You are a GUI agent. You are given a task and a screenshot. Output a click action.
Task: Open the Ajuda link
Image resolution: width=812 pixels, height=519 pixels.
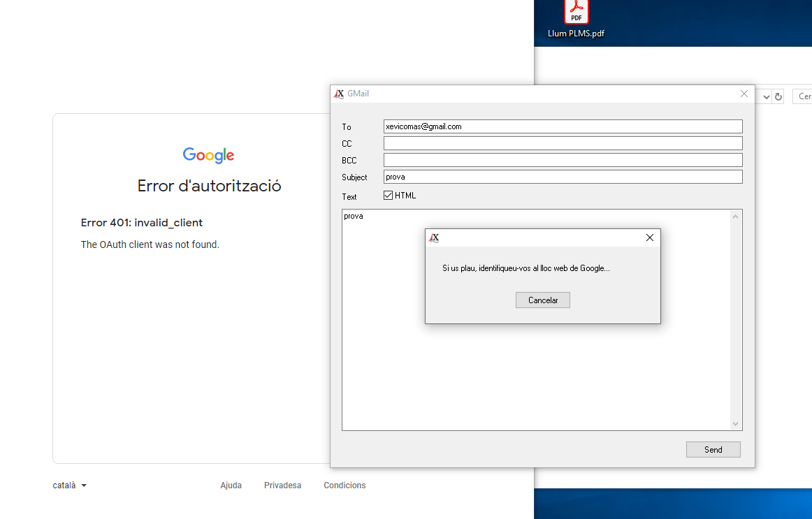pos(231,485)
